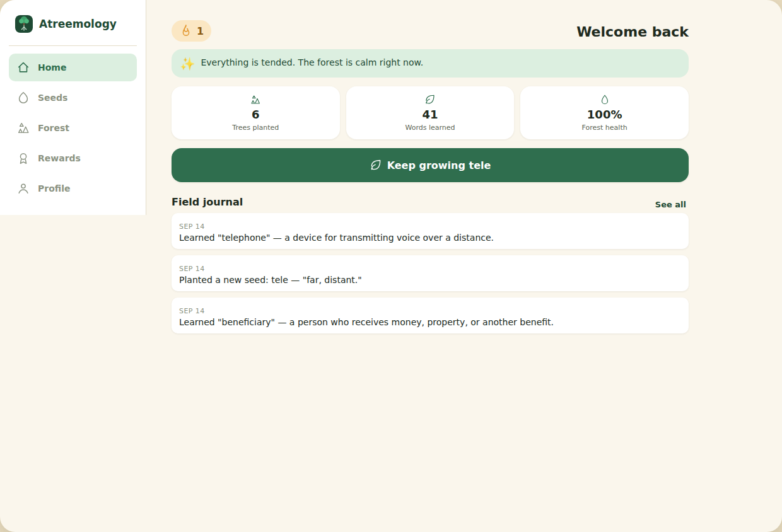782x532 pixels.
Task: Open the Trees planted stat card
Action: tap(255, 113)
